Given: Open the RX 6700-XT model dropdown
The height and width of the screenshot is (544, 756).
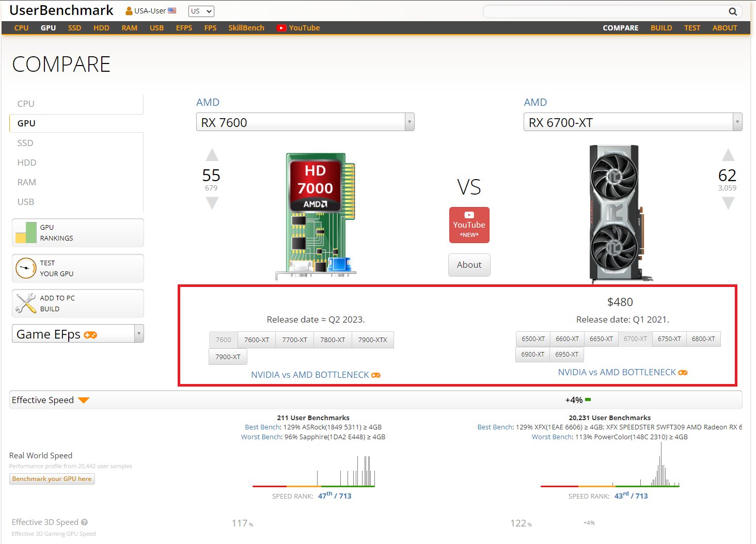Looking at the screenshot, I should click(x=633, y=122).
